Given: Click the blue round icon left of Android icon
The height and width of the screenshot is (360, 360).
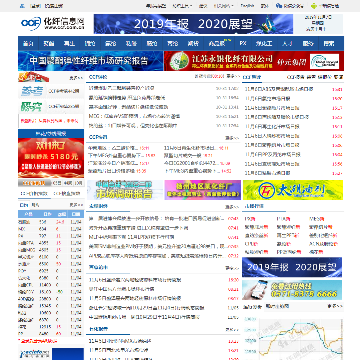Looking at the screenshot, I should tap(279, 6).
